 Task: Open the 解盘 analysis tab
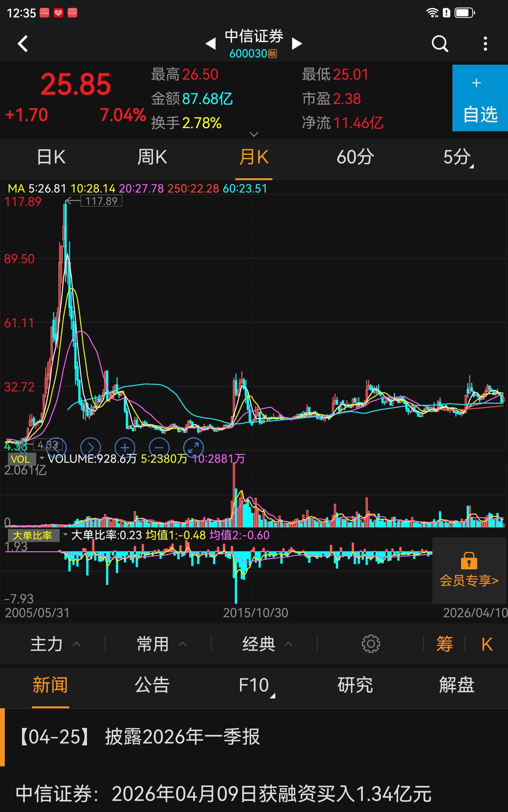(x=457, y=685)
